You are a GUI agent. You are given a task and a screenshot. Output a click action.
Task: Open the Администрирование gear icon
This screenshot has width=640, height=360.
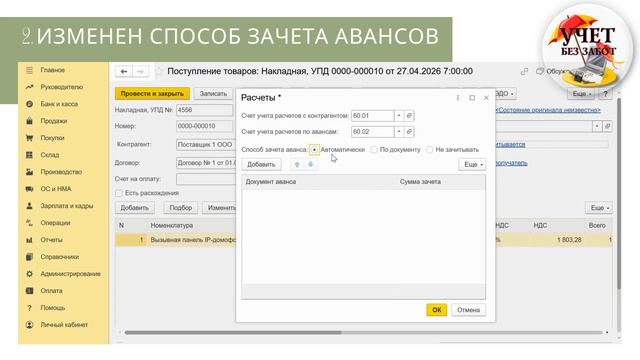click(x=29, y=274)
